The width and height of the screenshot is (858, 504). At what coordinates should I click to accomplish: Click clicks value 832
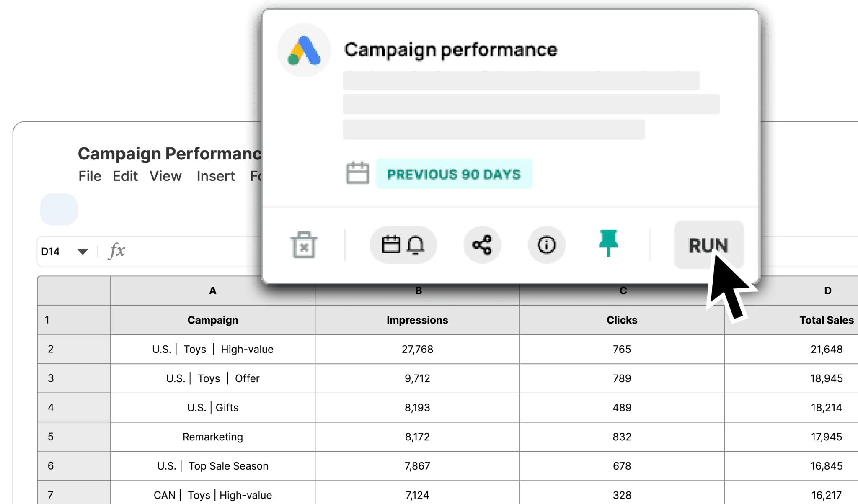point(622,437)
